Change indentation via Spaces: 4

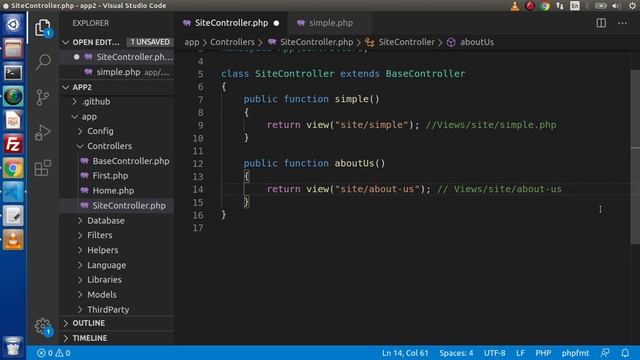pyautogui.click(x=456, y=353)
